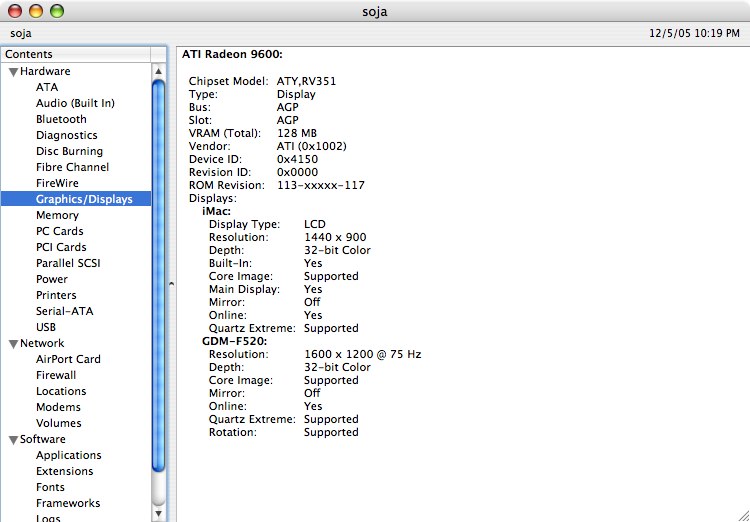Click Revision ID value 0x0000
Screen dimensions: 750x522
(x=297, y=172)
